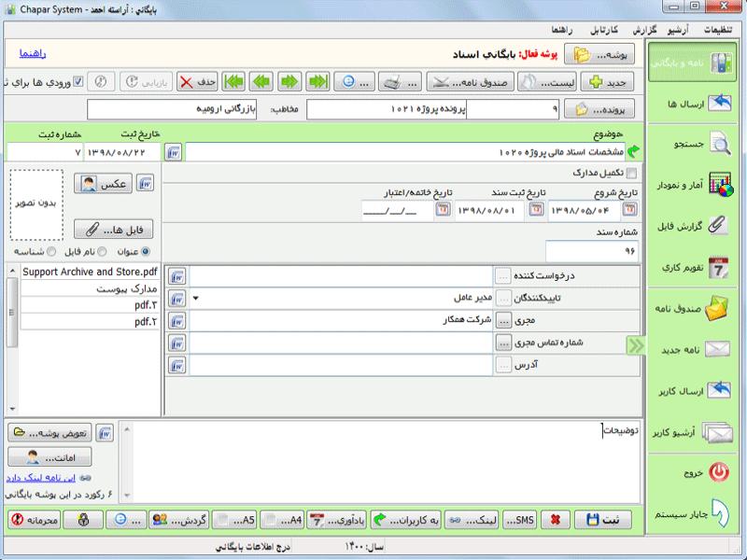Click the 'ثبت' save button
The width and height of the screenshot is (747, 560).
605,520
